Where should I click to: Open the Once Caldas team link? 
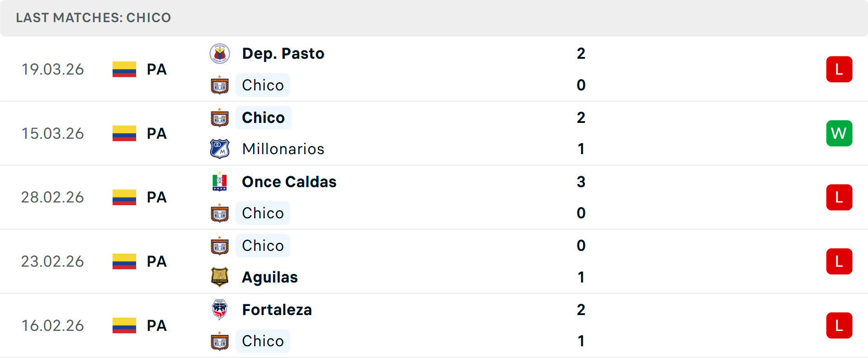(289, 182)
